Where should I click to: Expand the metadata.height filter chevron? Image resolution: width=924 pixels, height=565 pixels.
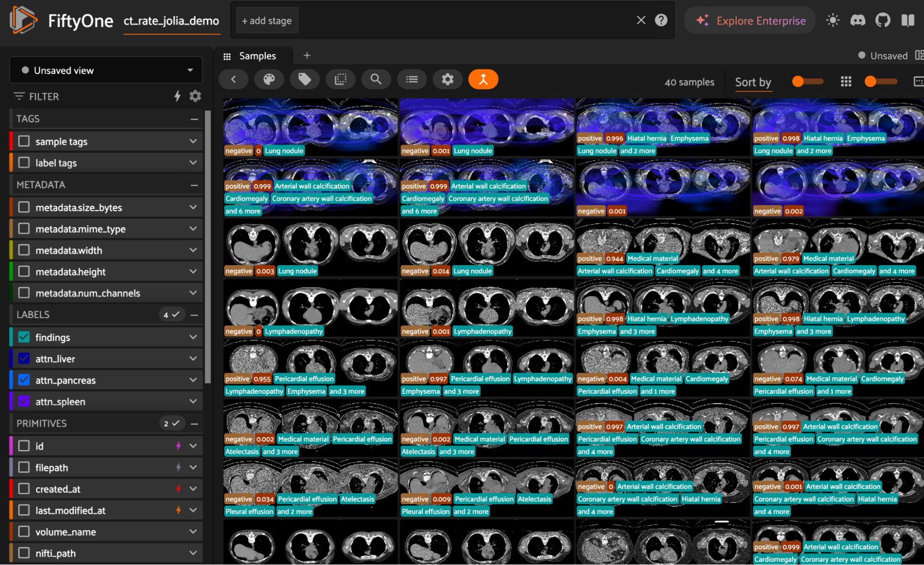(193, 272)
